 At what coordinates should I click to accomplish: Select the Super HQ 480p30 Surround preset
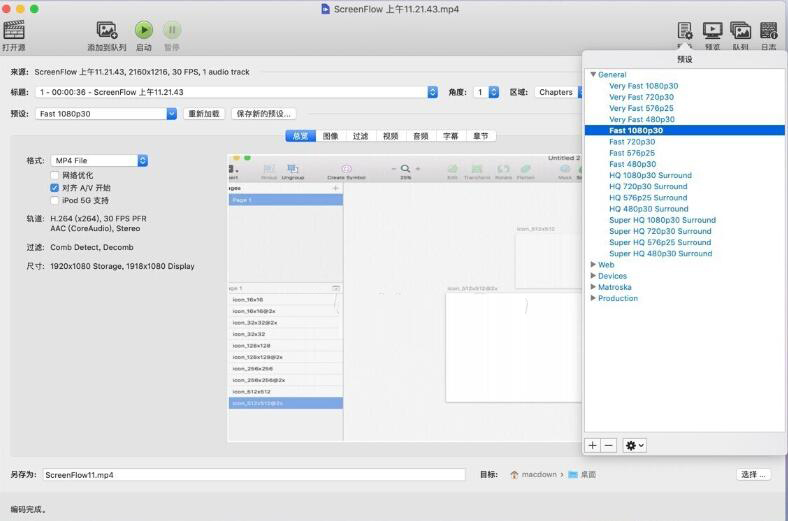pyautogui.click(x=661, y=253)
